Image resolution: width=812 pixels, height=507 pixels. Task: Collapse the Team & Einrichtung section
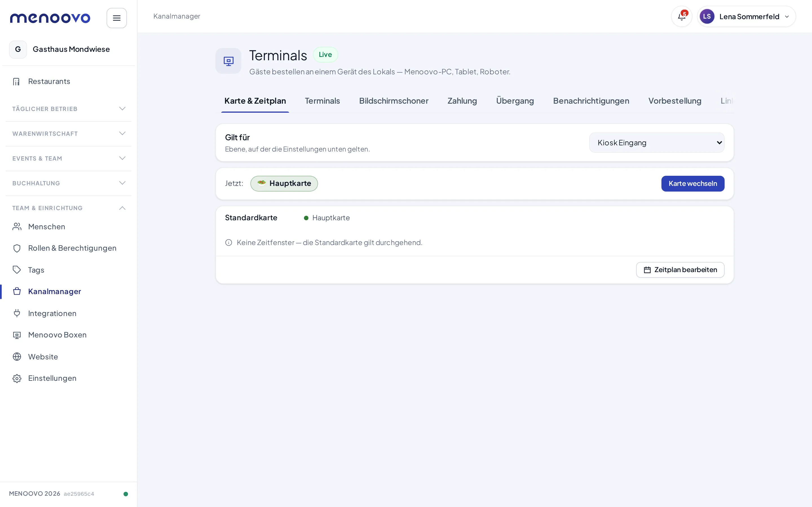pos(69,208)
